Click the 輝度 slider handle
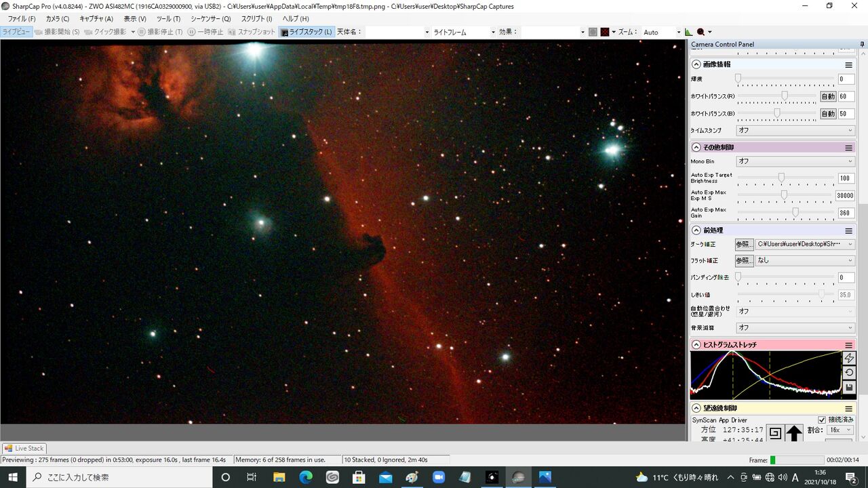Image resolution: width=868 pixels, height=488 pixels. coord(738,78)
